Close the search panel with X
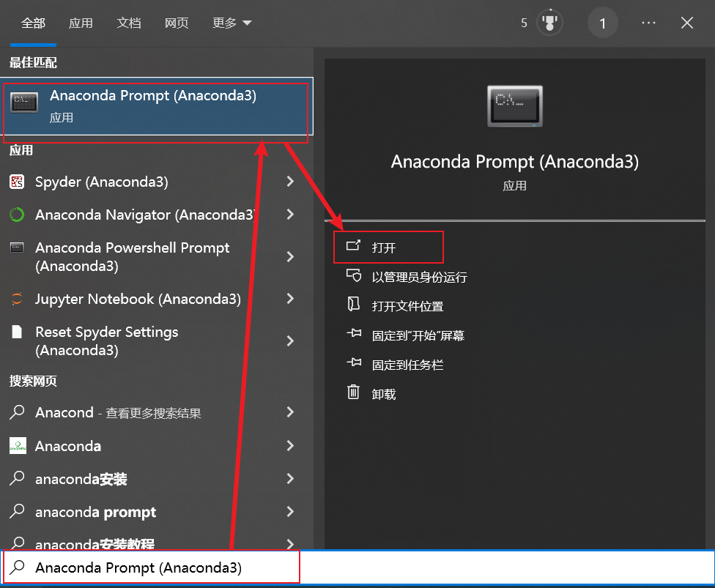715x588 pixels. point(686,23)
